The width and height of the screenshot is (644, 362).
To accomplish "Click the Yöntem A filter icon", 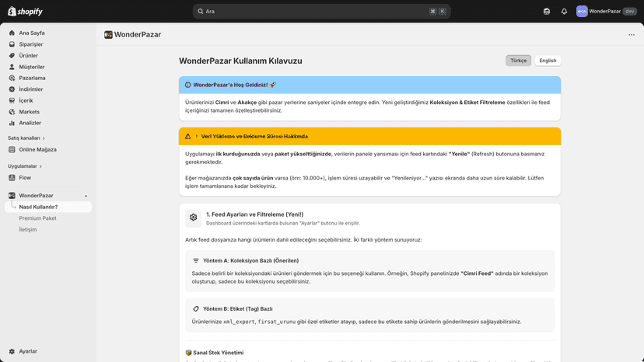I will pos(196,260).
